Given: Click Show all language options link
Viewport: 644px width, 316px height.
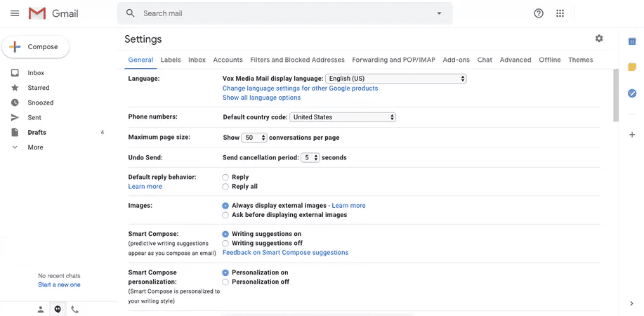Looking at the screenshot, I should click(261, 98).
